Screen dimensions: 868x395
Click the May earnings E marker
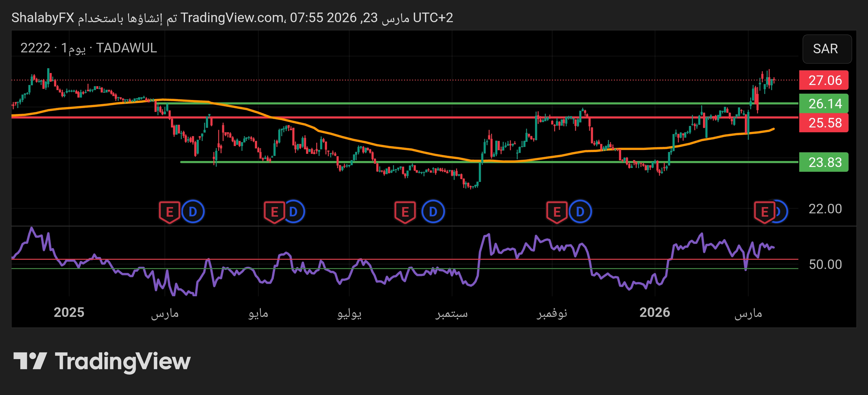click(x=274, y=212)
